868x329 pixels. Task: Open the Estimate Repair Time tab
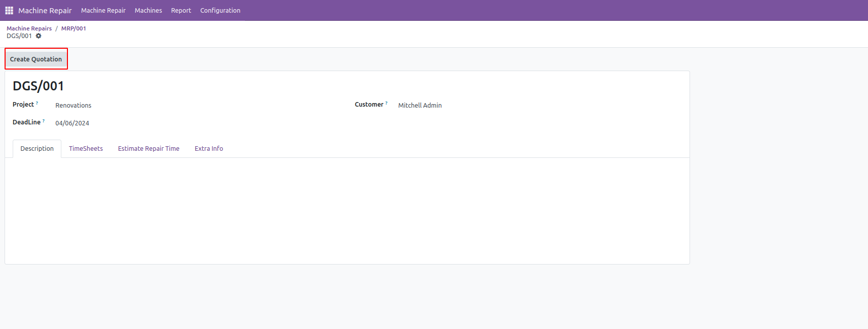(149, 149)
